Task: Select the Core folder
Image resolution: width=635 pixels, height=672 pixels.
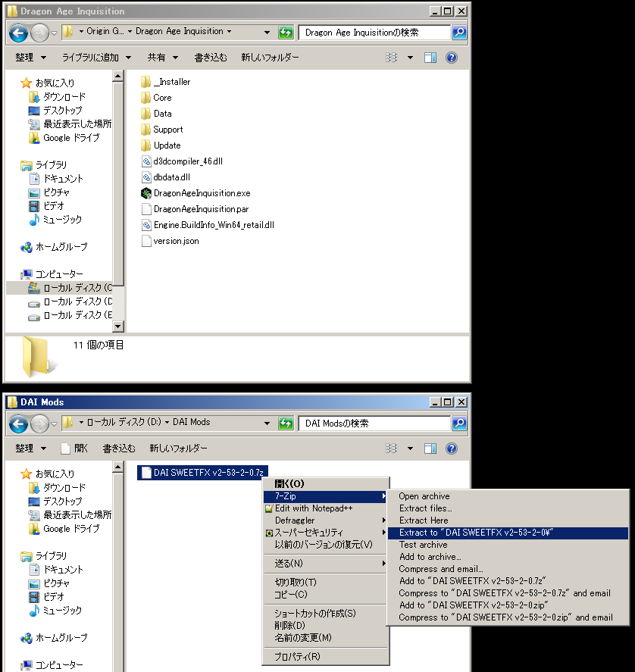Action: tap(156, 98)
